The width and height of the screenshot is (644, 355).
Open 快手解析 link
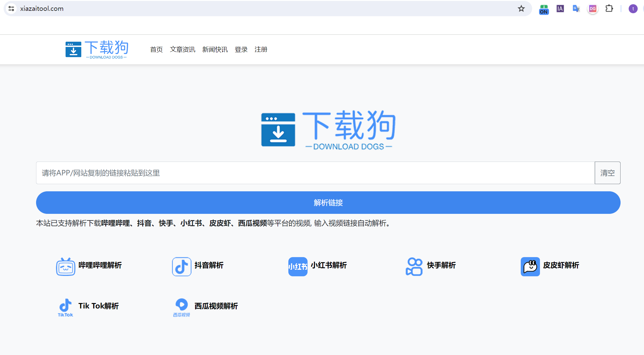point(441,265)
